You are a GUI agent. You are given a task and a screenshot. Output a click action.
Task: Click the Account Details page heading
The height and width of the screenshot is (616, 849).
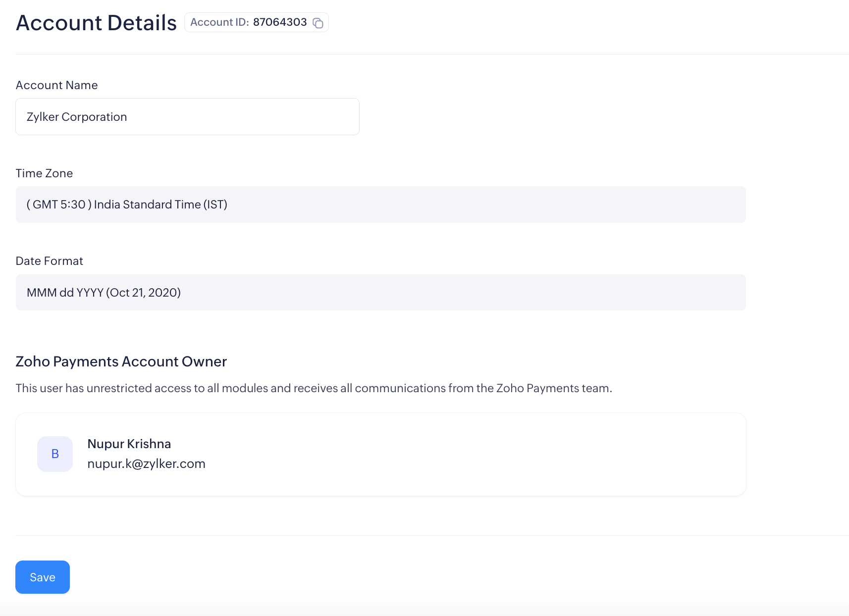(96, 23)
